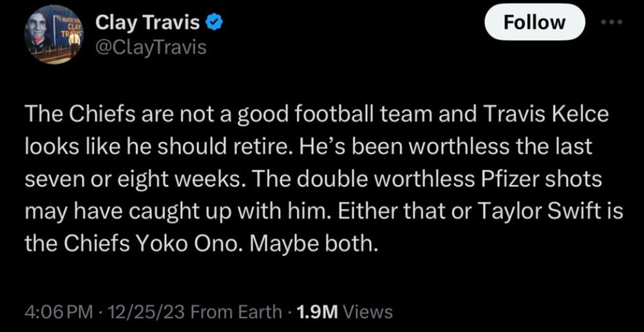Click the tweet's opening words "The Chiefs"
644x332 pixels.
point(70,116)
